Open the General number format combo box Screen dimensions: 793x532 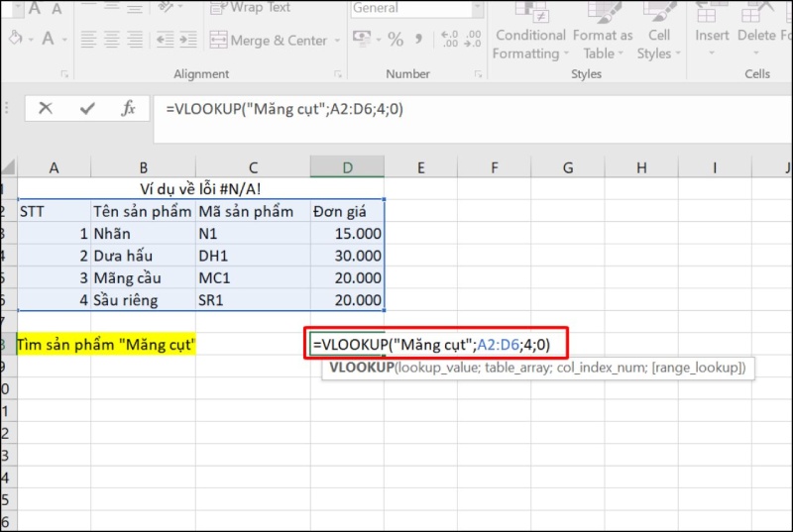417,8
